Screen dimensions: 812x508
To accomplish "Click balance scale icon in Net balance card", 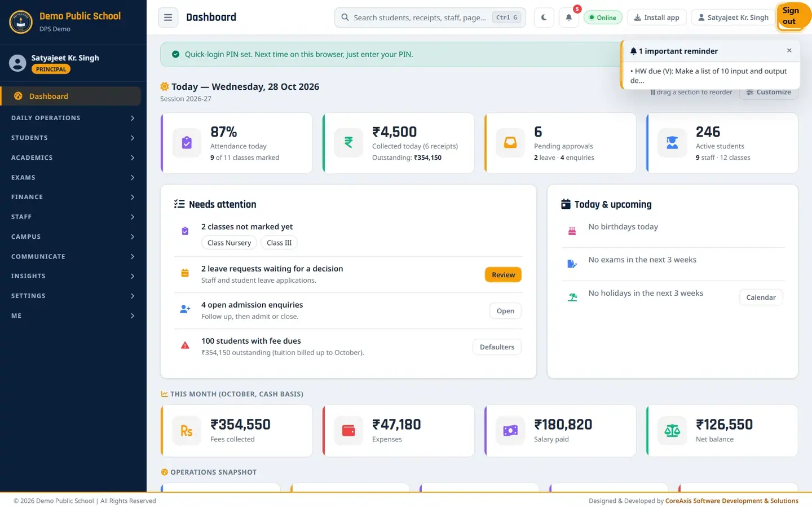I will click(x=672, y=431).
